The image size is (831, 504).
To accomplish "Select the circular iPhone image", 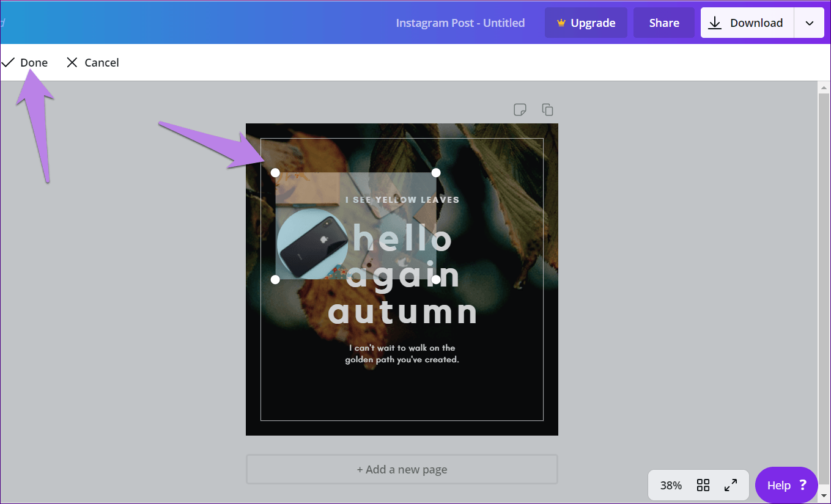I will click(312, 244).
